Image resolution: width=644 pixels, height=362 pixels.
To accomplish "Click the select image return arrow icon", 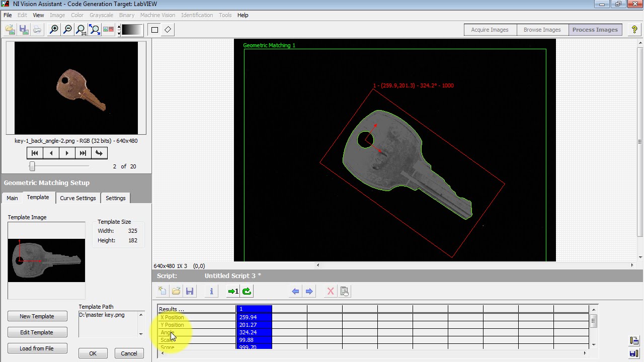I will coord(99,153).
